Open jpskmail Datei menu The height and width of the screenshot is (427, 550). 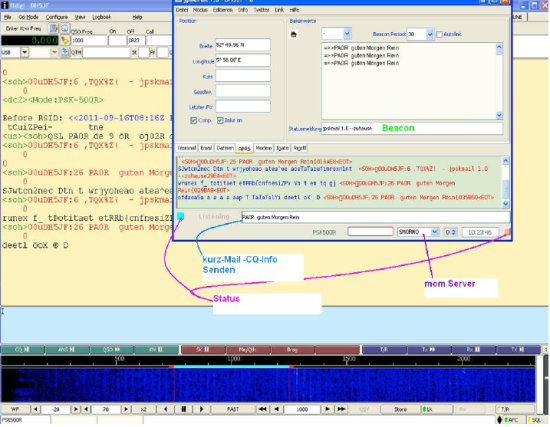(182, 10)
